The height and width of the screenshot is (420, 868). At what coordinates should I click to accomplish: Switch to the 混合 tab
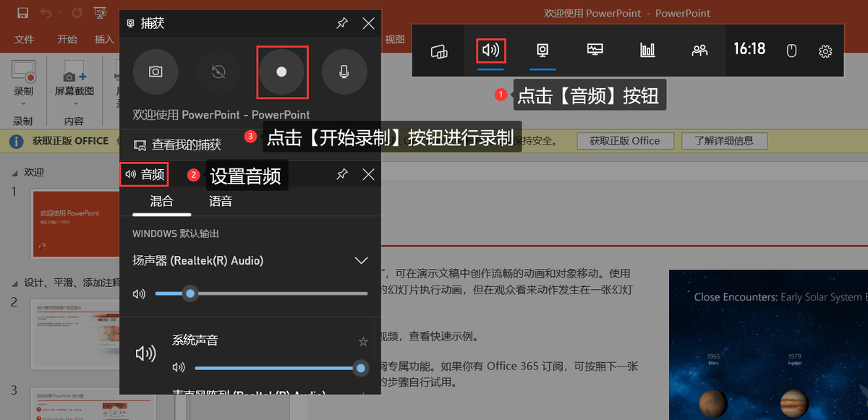coord(161,202)
